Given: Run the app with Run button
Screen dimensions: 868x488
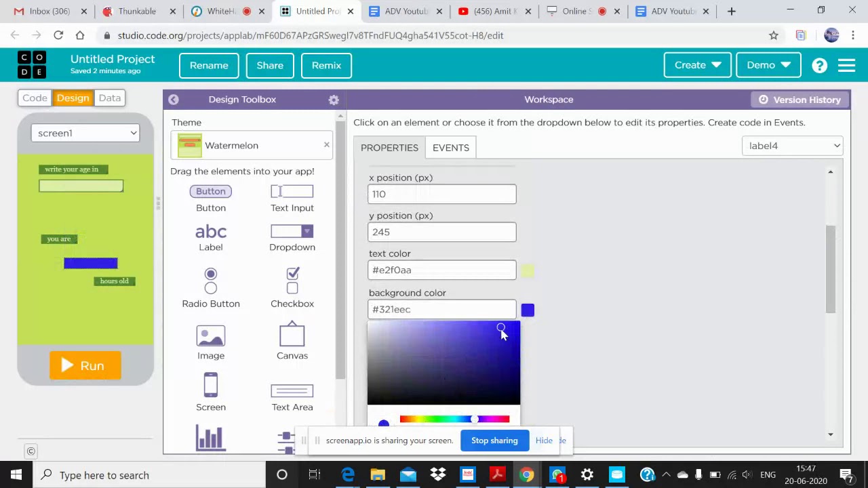Looking at the screenshot, I should [x=85, y=365].
